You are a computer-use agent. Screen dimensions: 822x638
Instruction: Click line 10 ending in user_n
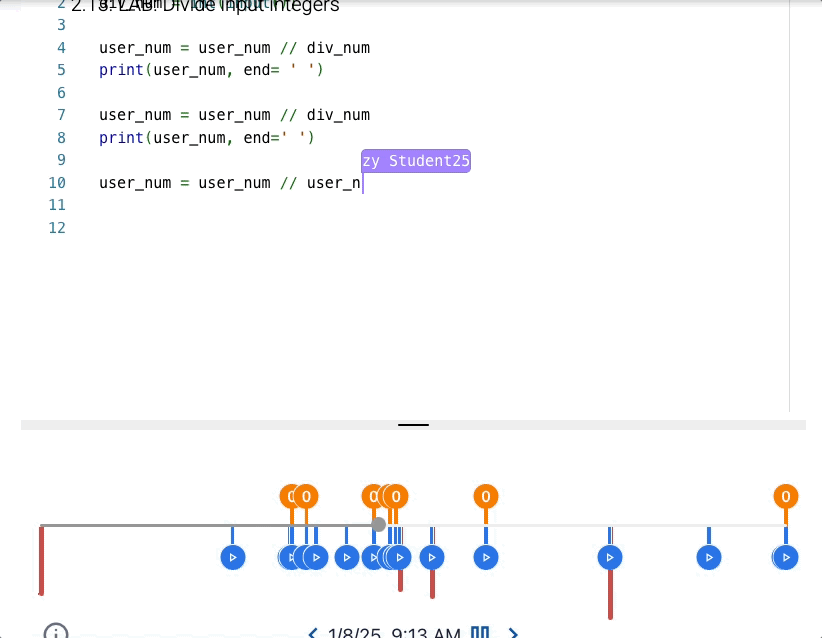tap(230, 183)
